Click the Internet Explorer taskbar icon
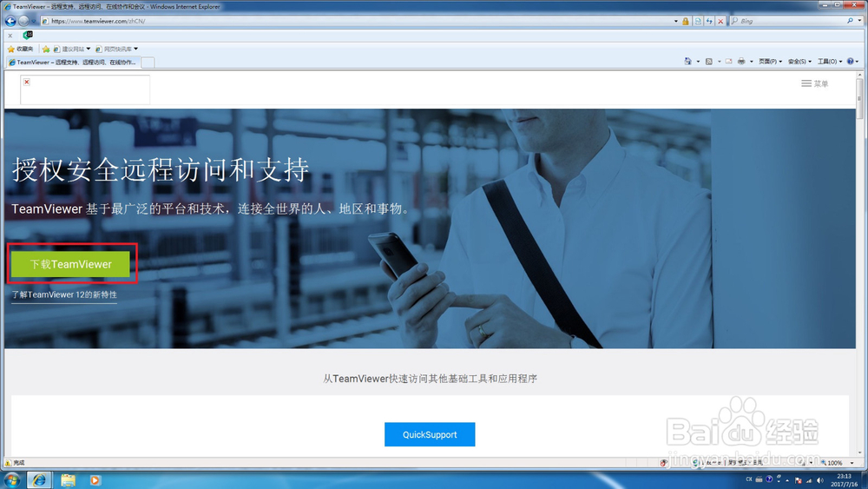 (39, 479)
